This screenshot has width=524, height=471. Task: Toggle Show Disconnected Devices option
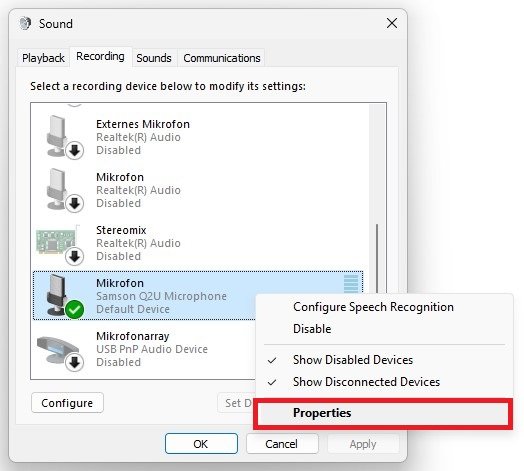[x=366, y=382]
